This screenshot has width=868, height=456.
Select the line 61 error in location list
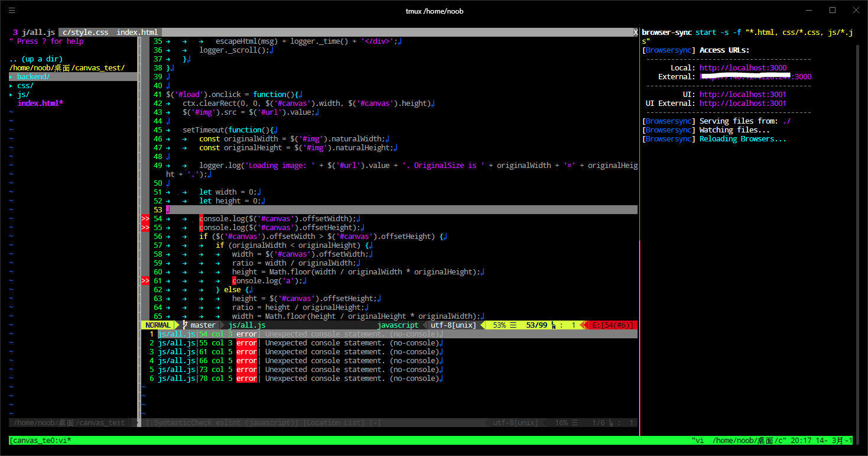295,352
